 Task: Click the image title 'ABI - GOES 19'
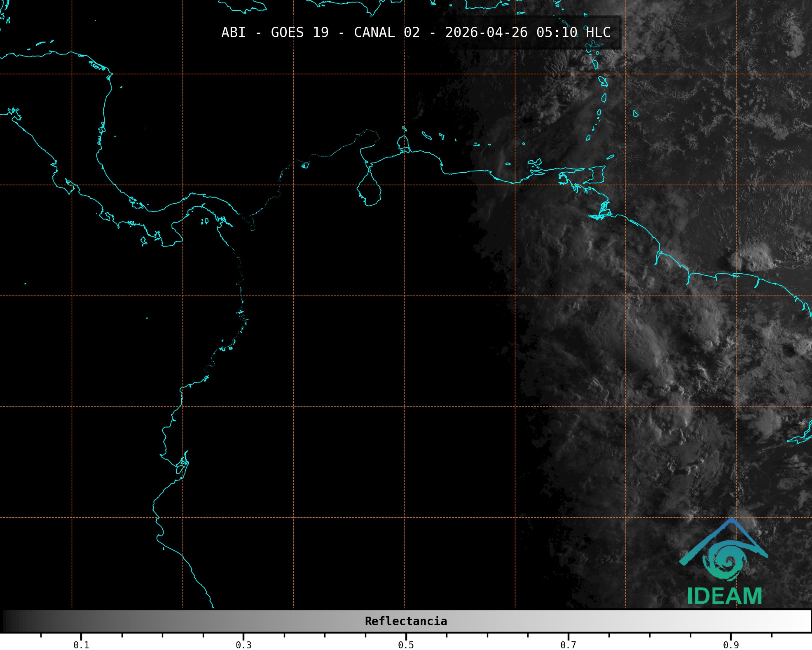[x=275, y=33]
